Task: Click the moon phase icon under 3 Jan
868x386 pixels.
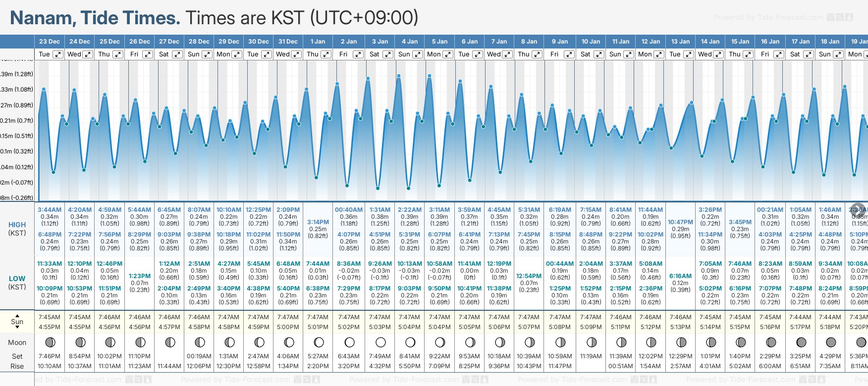Action: [380, 342]
